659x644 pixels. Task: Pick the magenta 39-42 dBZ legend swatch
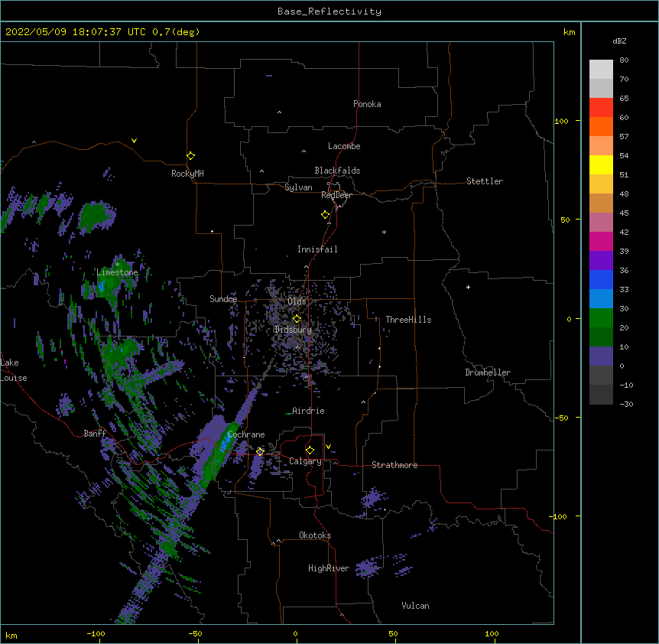point(601,241)
